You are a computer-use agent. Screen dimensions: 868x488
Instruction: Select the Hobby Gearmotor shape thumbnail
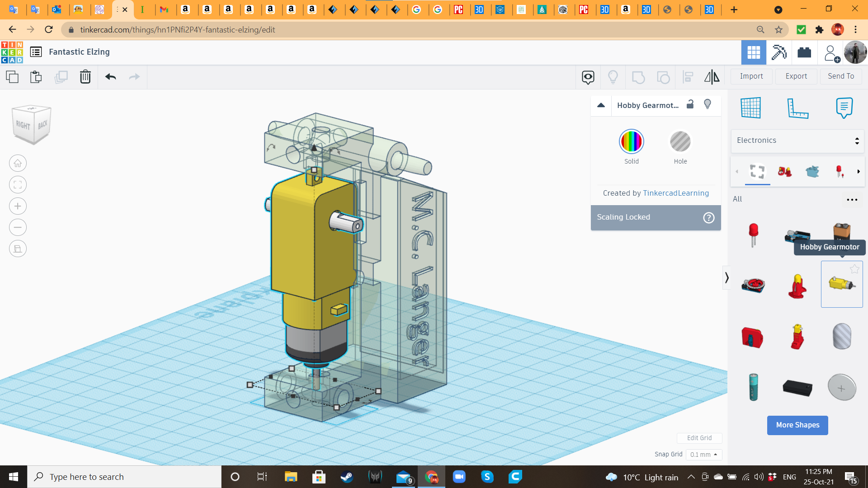pos(841,284)
